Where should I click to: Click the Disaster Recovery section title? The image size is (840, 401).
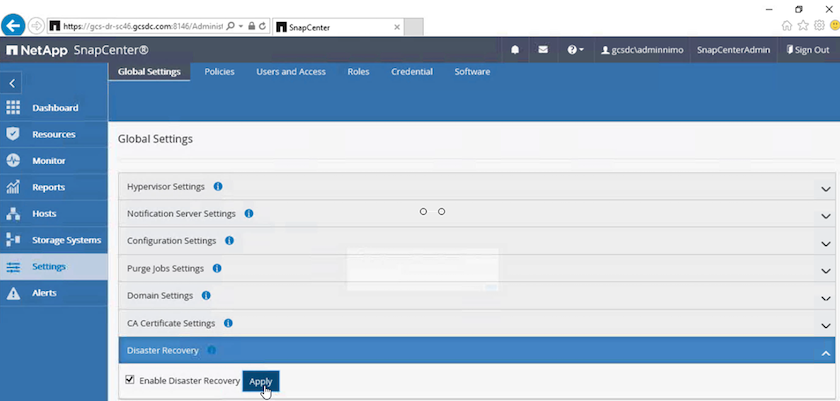163,350
